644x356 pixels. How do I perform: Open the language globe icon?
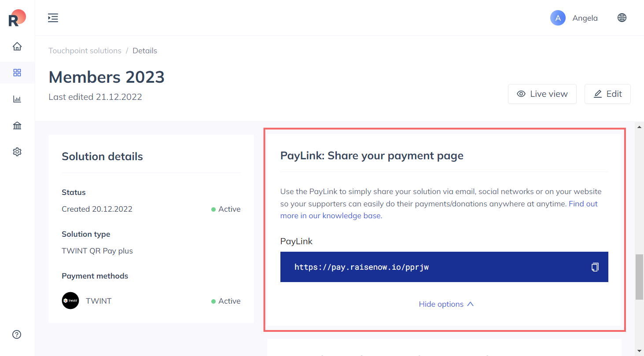[x=622, y=18]
